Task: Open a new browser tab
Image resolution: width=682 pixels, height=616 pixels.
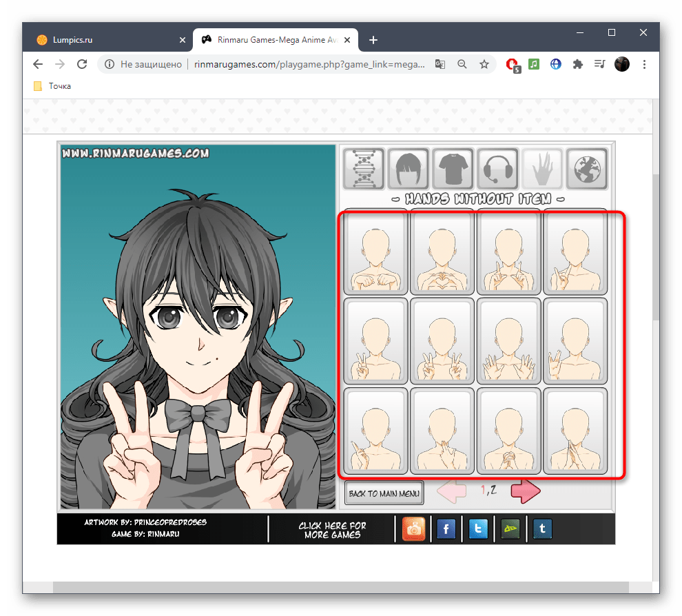Action: coord(373,40)
